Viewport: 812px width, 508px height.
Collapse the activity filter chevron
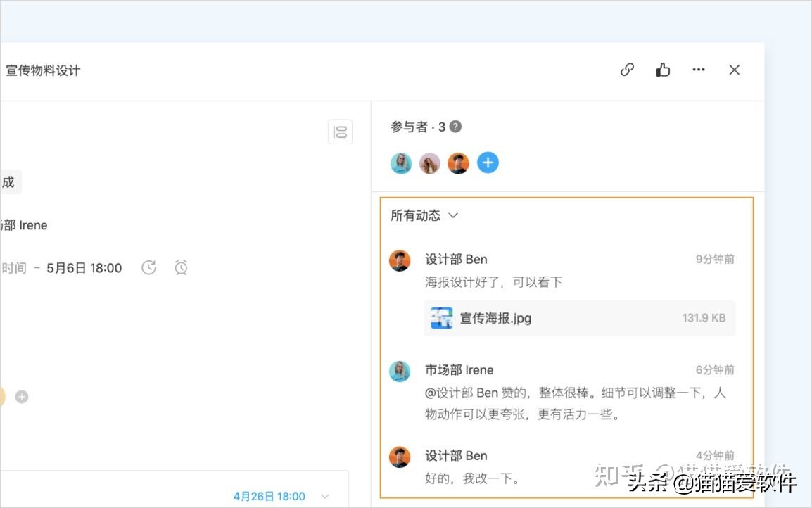coord(452,216)
